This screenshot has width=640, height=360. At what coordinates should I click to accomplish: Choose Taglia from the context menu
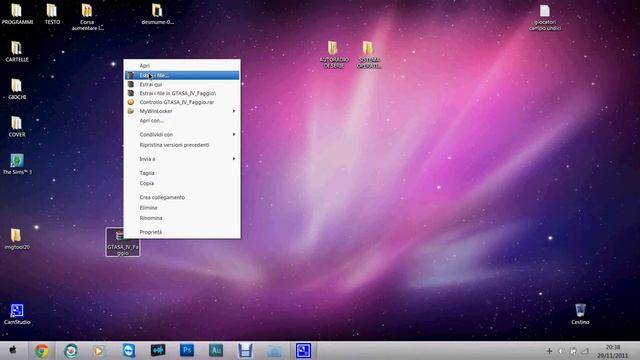tap(182, 173)
